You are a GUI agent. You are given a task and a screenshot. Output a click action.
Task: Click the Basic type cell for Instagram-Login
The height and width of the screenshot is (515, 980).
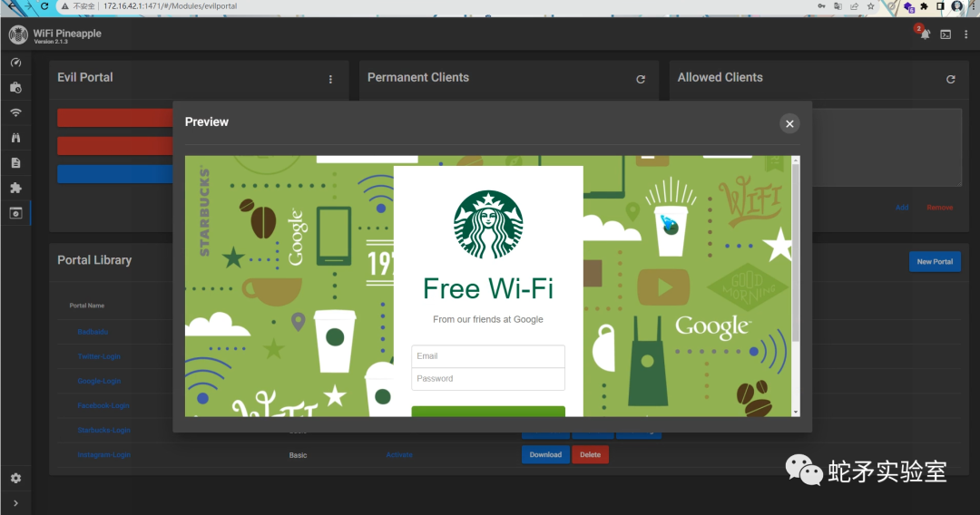(299, 455)
